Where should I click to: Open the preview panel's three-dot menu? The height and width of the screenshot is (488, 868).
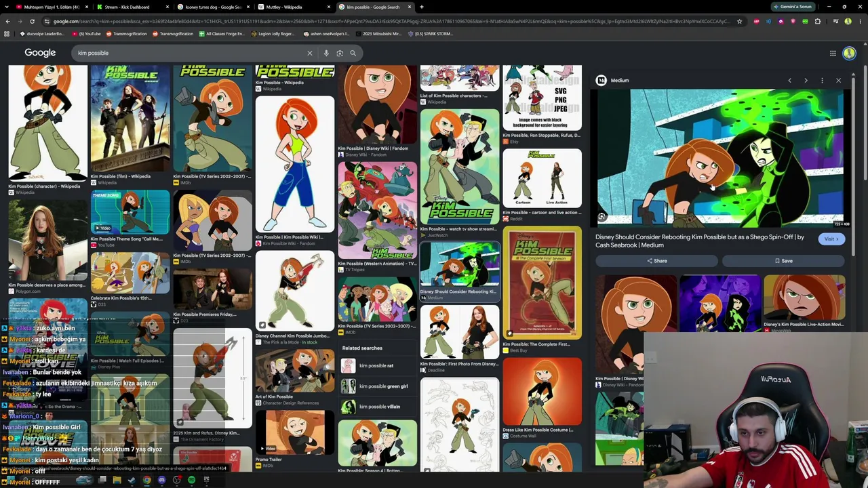(822, 81)
